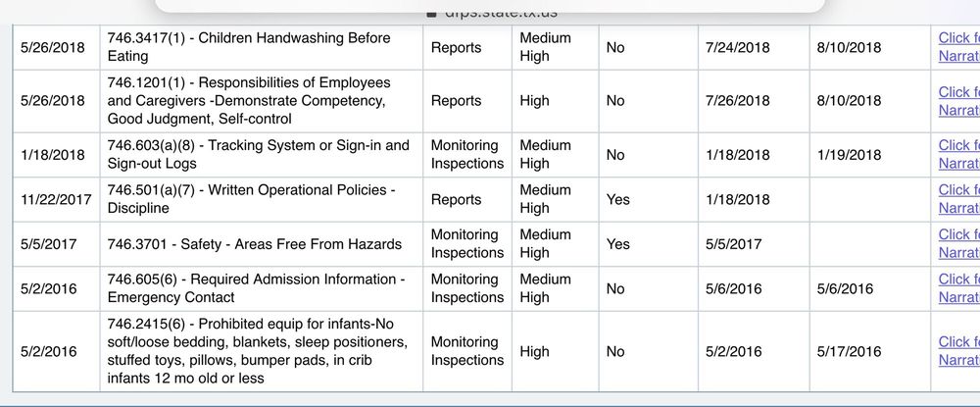Click the 746.1201(1) Responsibilities of Employees cell
The height and width of the screenshot is (407, 980).
click(x=249, y=100)
